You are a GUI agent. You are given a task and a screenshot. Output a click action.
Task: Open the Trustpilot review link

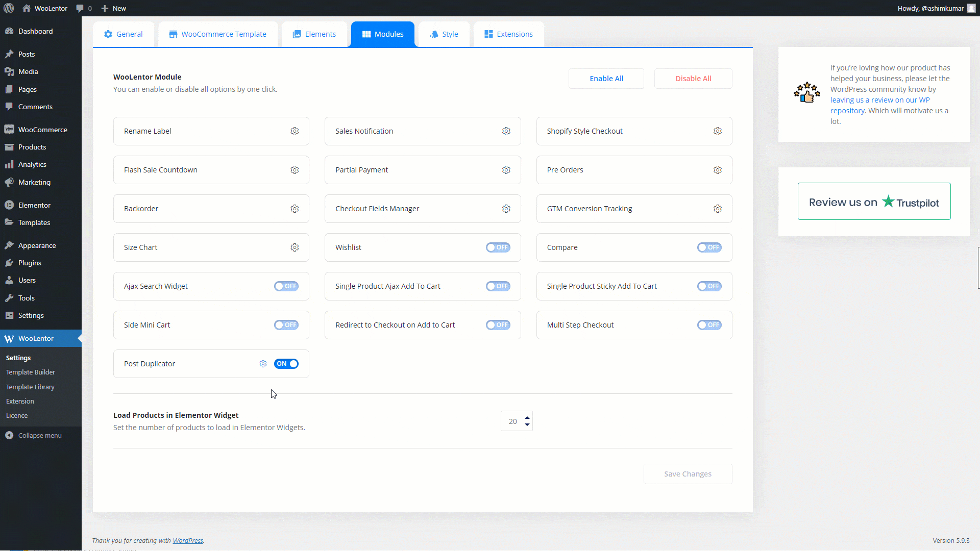pos(873,201)
